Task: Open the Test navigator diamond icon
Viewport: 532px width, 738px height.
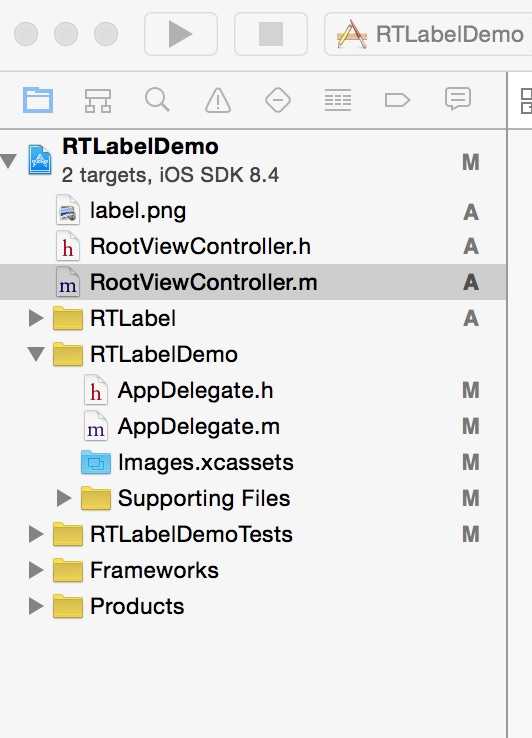Action: (278, 100)
